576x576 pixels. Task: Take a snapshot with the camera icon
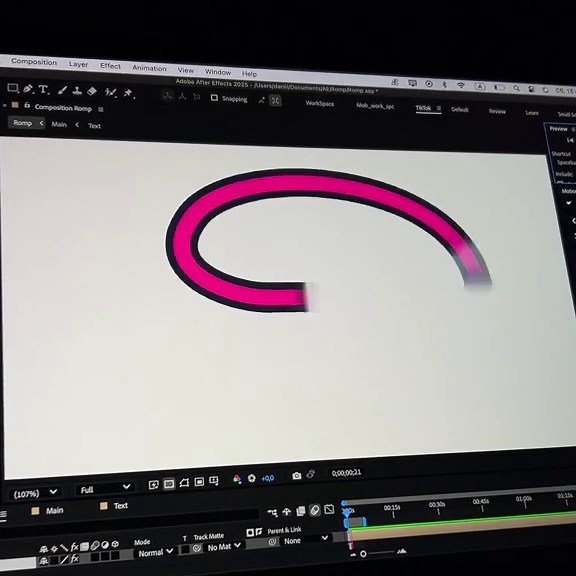coord(296,475)
